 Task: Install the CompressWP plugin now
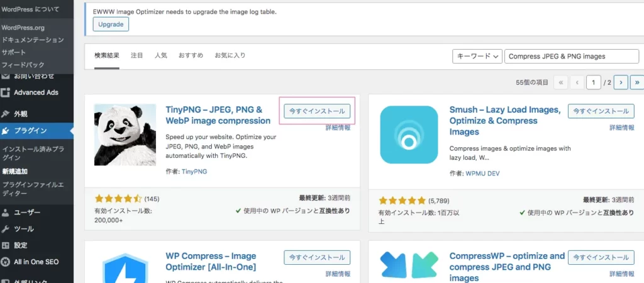(601, 257)
